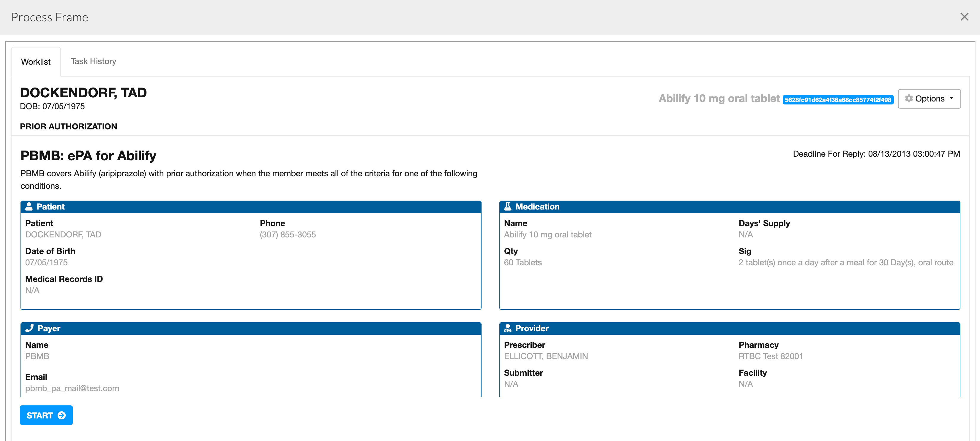Click the Provider panel person icon
980x441 pixels.
click(x=508, y=328)
